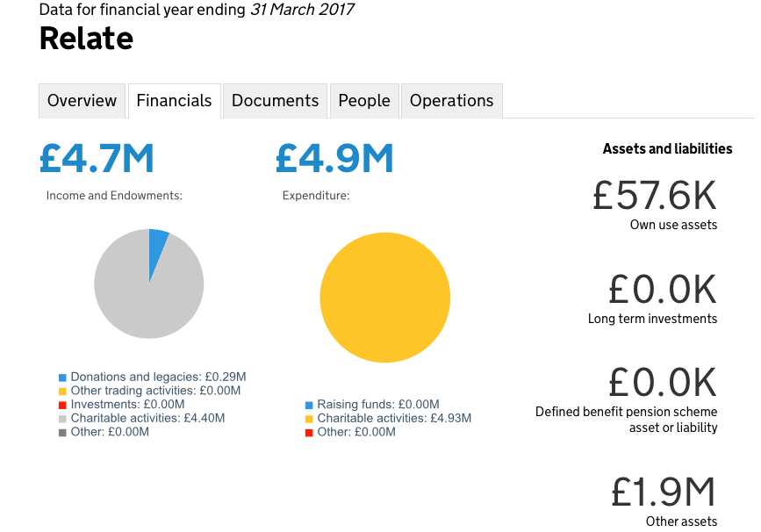
Task: Click the blue Donations and legacies legend swatch
Action: tap(63, 377)
